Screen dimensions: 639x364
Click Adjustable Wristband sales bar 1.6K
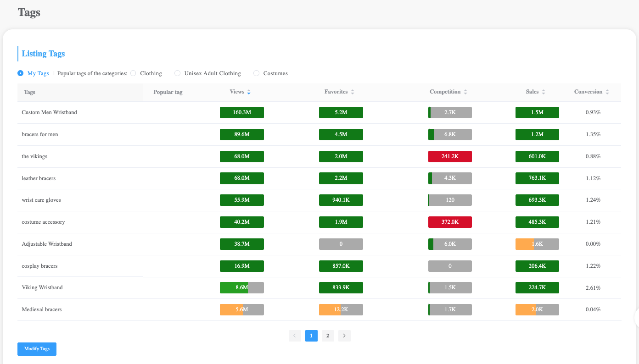point(537,244)
